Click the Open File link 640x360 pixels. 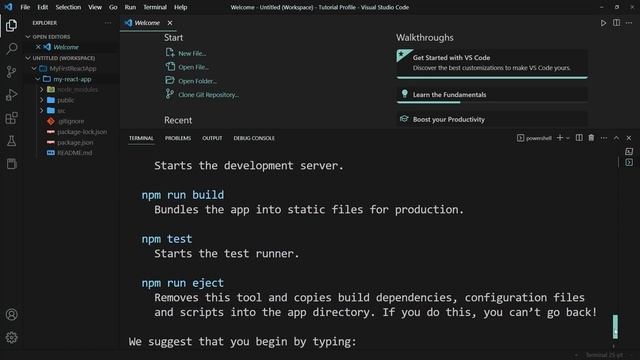point(187,67)
